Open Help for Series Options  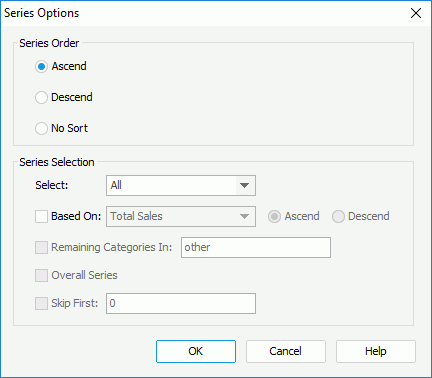pyautogui.click(x=376, y=351)
